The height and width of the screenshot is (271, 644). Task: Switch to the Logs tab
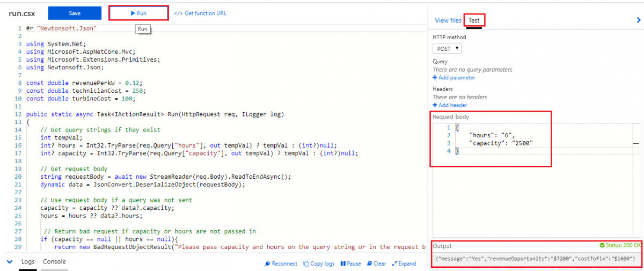28,262
